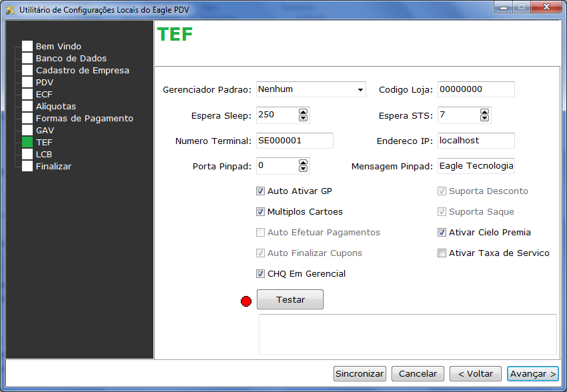
Task: Go back with the Voltar button
Action: click(476, 373)
